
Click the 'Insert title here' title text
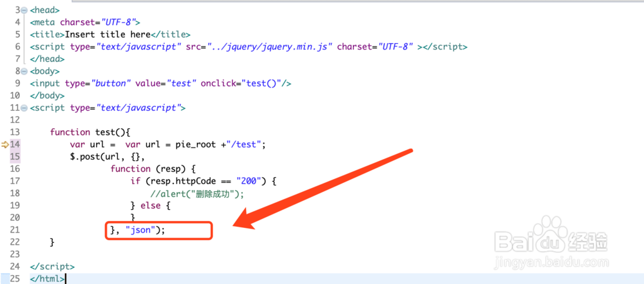point(108,35)
